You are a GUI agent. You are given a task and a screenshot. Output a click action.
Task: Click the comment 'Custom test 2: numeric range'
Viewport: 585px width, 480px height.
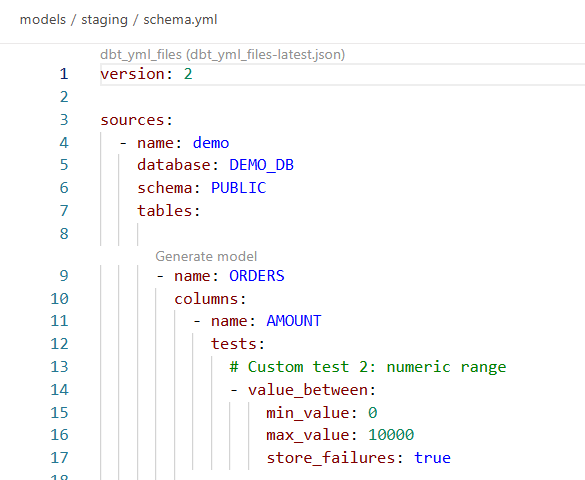pos(377,367)
